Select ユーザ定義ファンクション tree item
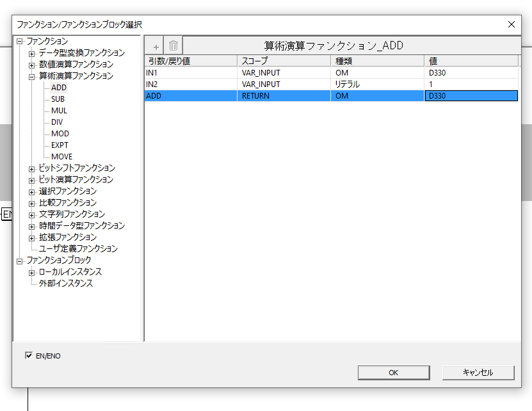532x411 pixels. [x=78, y=248]
